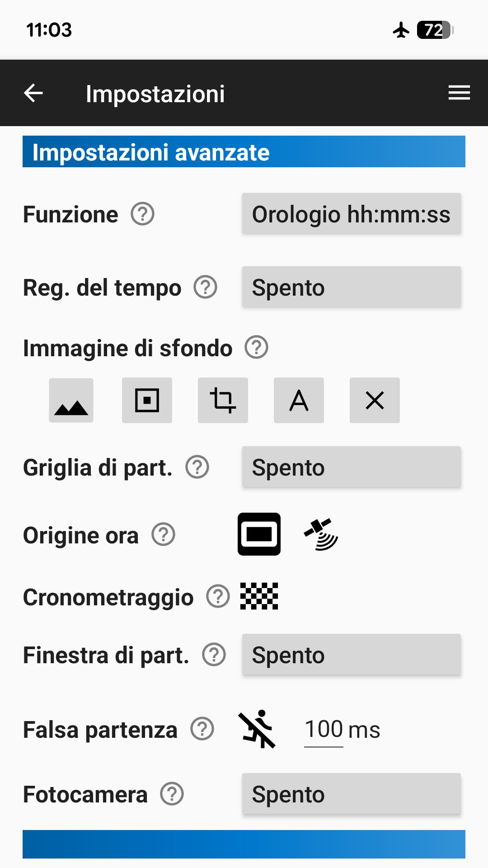This screenshot has height=868, width=488.
Task: Select device screen as time source
Action: tap(259, 534)
